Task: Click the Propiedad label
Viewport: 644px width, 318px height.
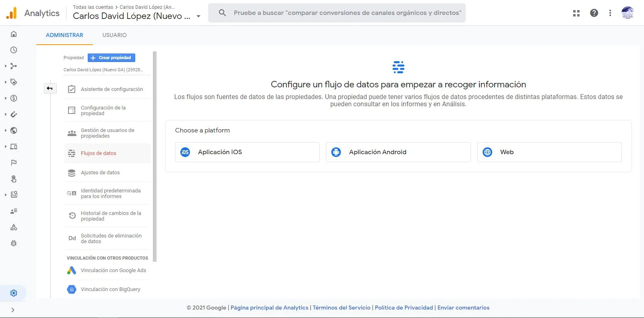Action: pos(74,58)
